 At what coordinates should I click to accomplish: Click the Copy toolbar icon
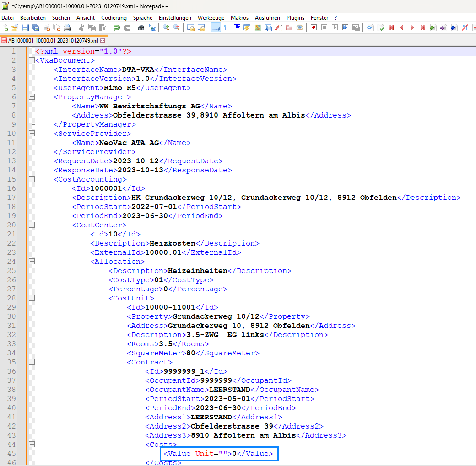pyautogui.click(x=92, y=28)
